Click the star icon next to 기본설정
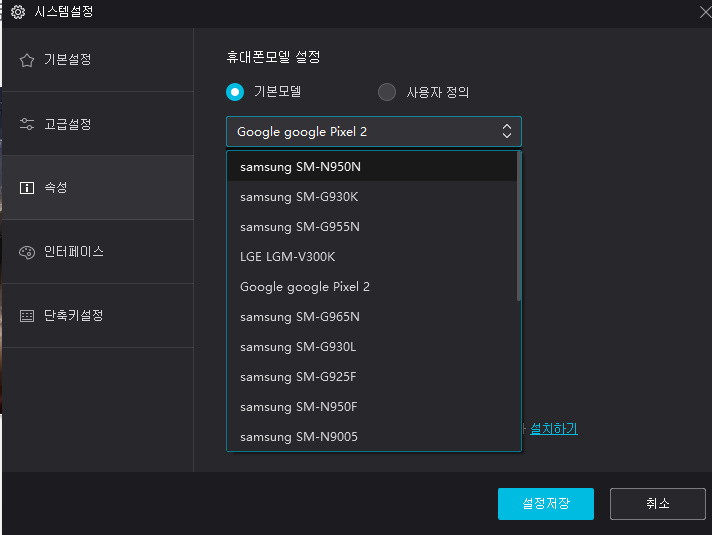This screenshot has height=535, width=712. pyautogui.click(x=27, y=60)
